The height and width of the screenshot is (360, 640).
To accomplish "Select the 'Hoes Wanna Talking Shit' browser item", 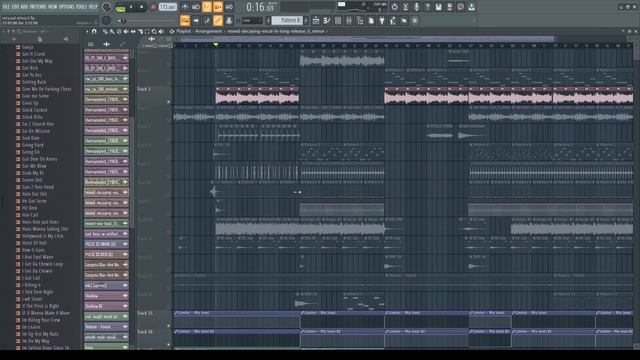I will pyautogui.click(x=45, y=229).
